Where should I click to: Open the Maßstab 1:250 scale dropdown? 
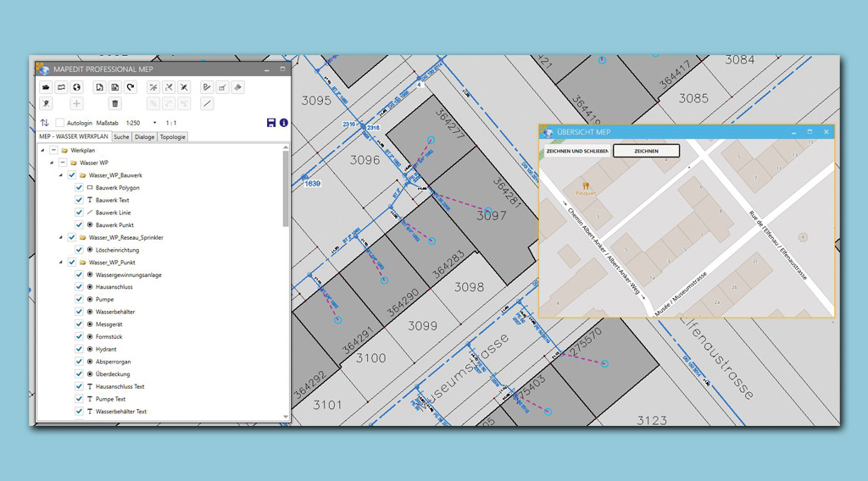point(154,123)
